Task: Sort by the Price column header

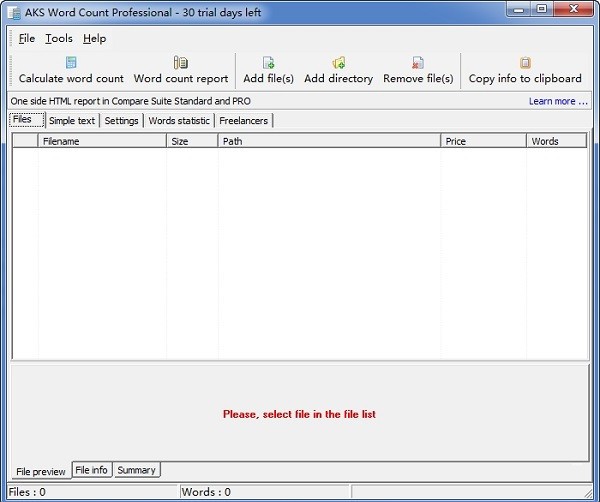Action: (x=484, y=141)
